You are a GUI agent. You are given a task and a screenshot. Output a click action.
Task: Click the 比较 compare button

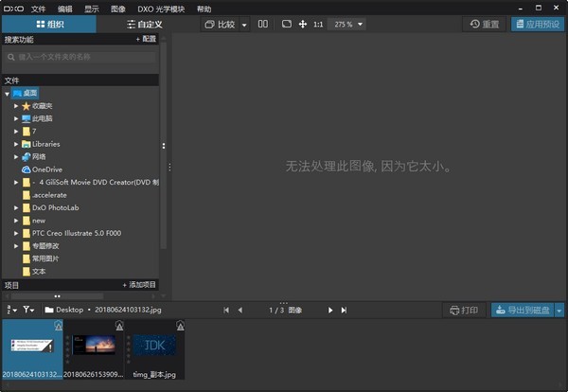point(221,25)
